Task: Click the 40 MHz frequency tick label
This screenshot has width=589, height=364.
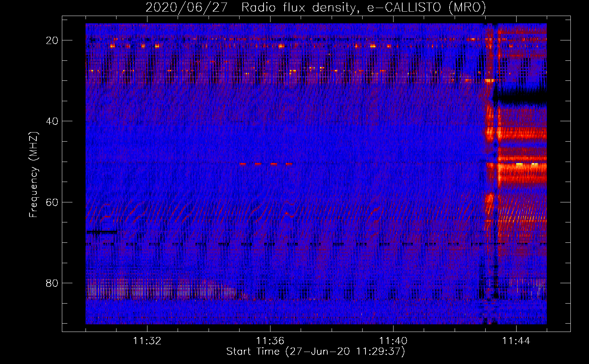Action: (52, 121)
